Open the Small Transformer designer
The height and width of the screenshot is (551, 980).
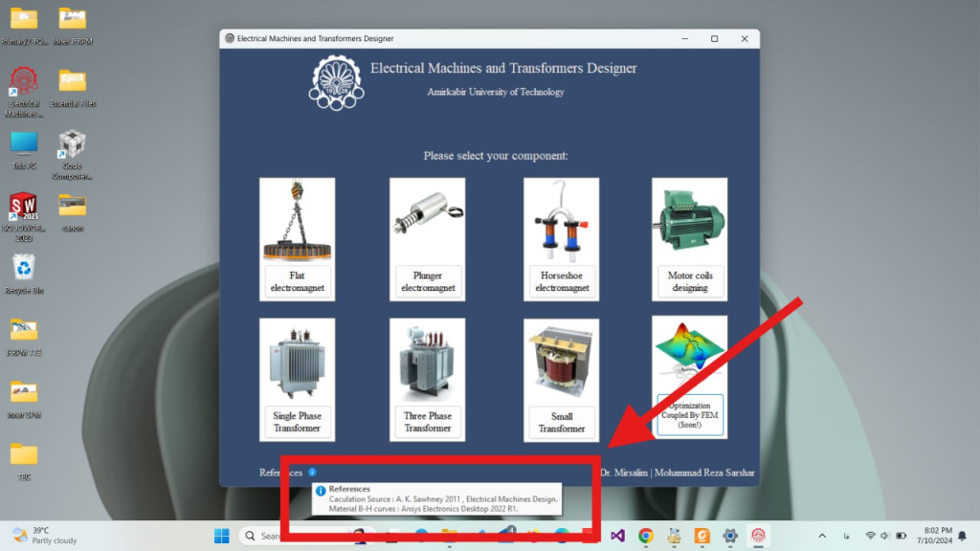pos(562,422)
